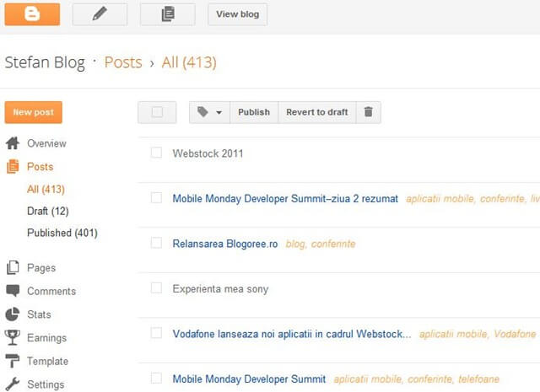The width and height of the screenshot is (540, 392).
Task: Open Overview via the house icon
Action: click(13, 143)
